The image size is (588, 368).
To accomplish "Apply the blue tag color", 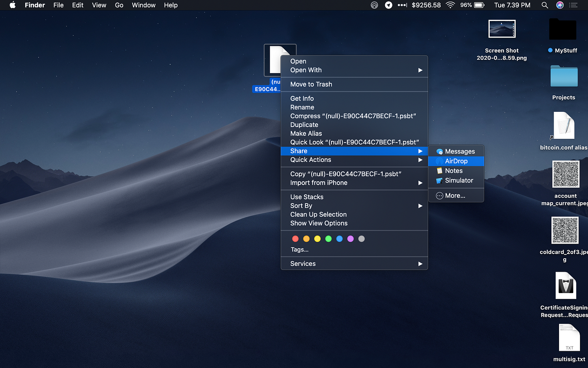I will tap(339, 239).
